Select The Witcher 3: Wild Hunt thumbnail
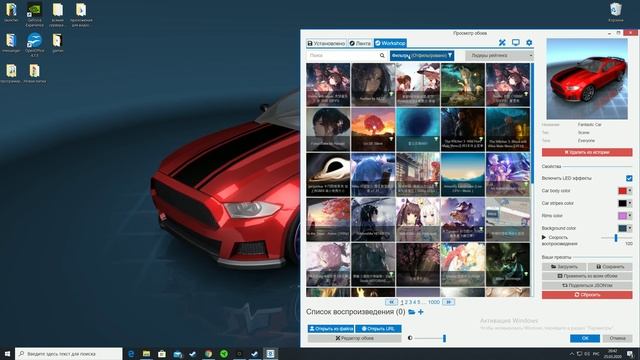 click(463, 129)
